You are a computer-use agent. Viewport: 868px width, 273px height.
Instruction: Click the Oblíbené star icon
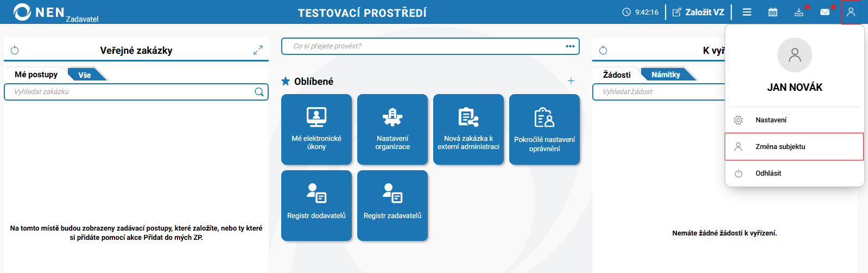[286, 81]
